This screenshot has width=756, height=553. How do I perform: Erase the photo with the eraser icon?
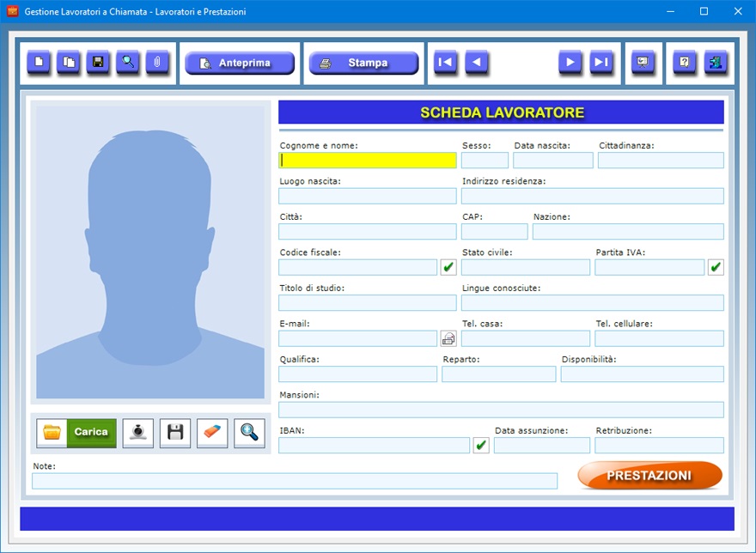(x=212, y=433)
